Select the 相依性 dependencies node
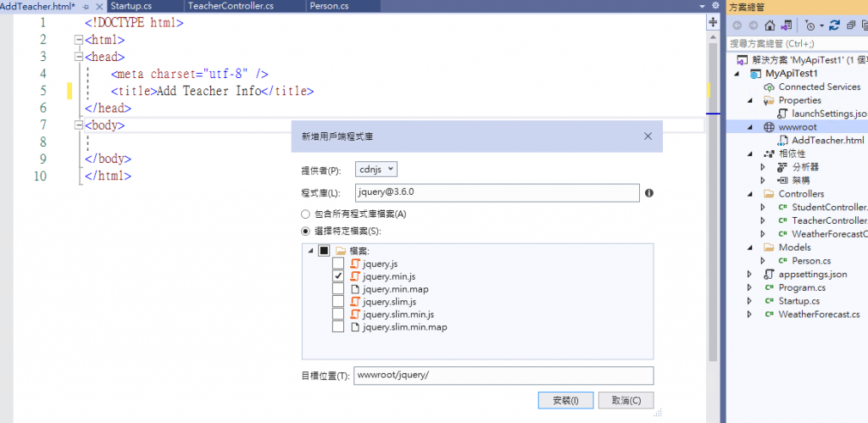The width and height of the screenshot is (868, 423). (x=792, y=154)
